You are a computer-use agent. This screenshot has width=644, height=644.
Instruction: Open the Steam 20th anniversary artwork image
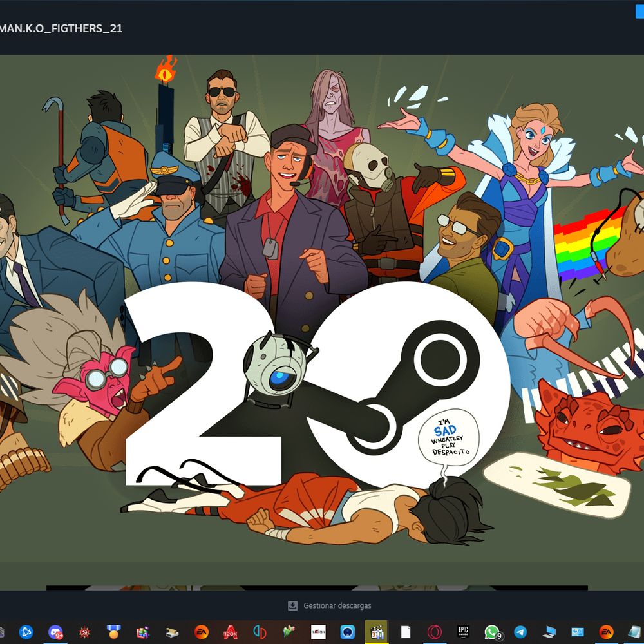click(322, 308)
